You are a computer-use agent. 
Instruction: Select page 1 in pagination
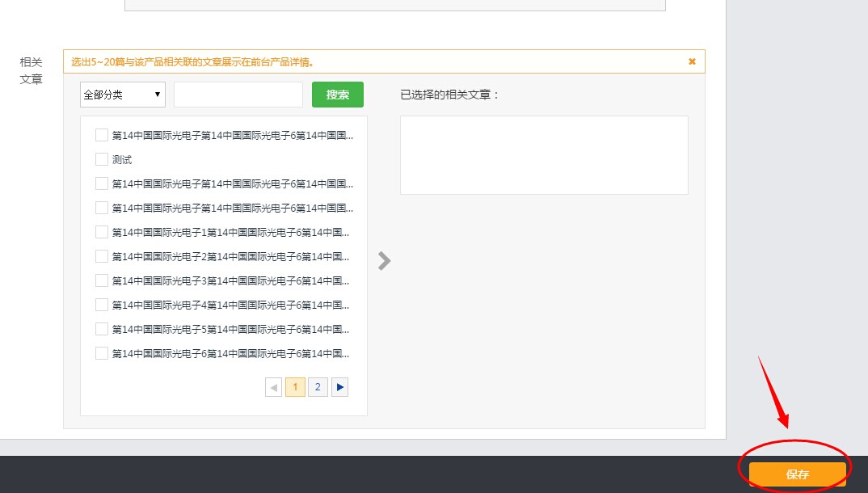coord(295,387)
